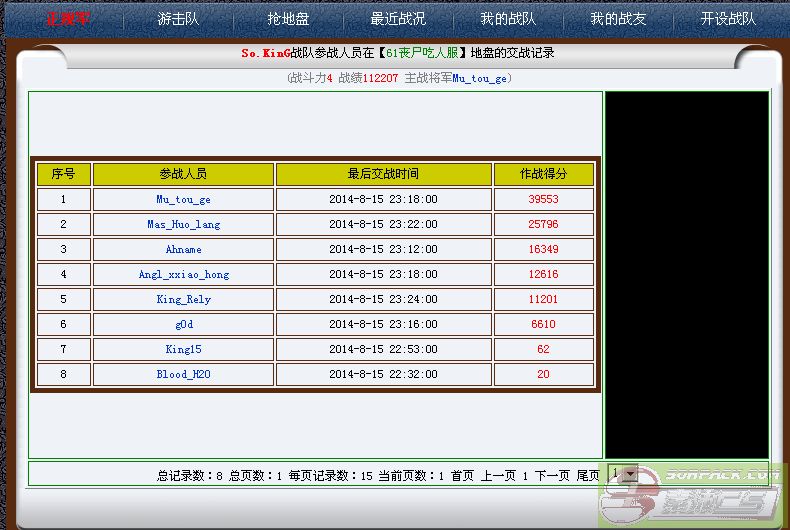The image size is (790, 530).
Task: Select player Mas_Huo_lang in the list
Action: click(x=183, y=224)
